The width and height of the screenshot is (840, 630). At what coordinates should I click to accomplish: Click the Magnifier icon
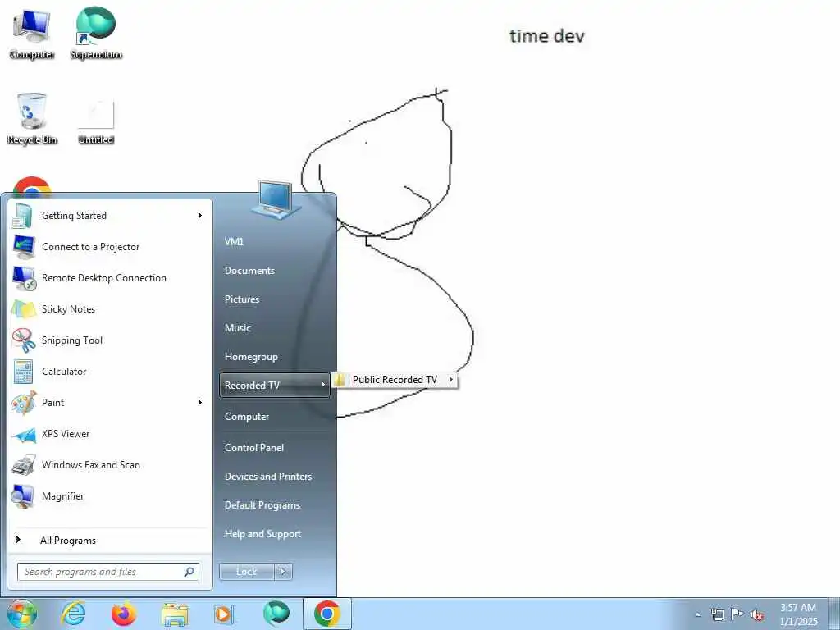(23, 496)
